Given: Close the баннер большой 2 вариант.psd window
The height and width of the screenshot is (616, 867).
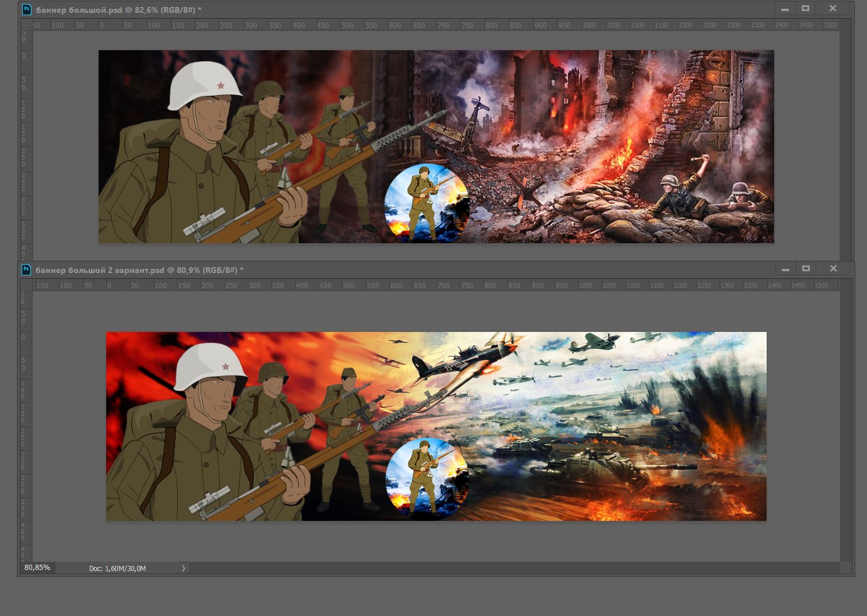Looking at the screenshot, I should [x=834, y=269].
